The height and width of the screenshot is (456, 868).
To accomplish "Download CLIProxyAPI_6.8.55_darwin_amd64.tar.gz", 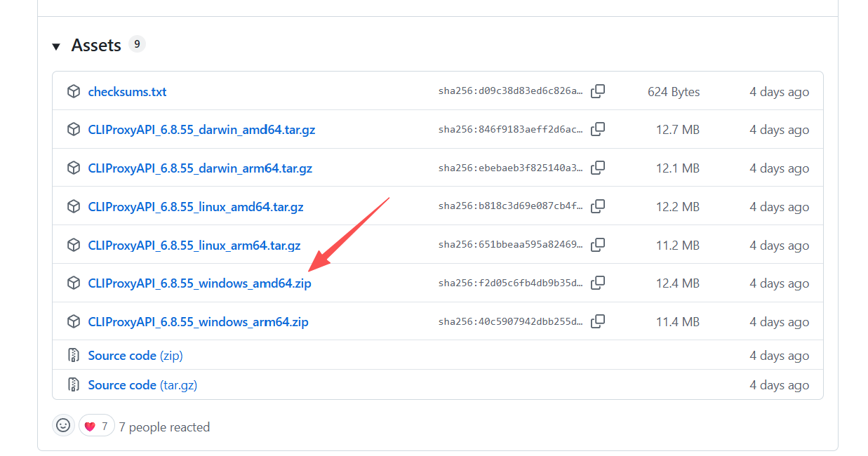I will 201,130.
